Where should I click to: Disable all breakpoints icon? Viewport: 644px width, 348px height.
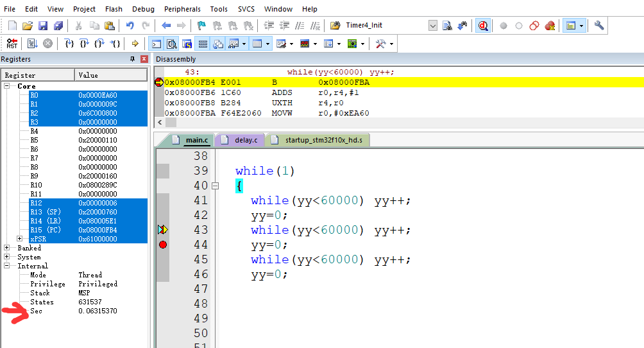click(x=534, y=26)
